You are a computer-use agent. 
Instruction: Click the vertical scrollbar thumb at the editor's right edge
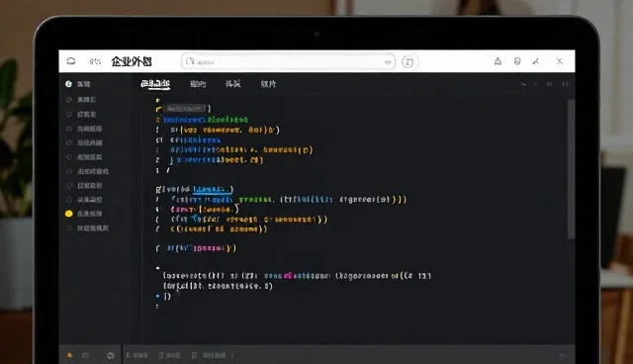[571, 169]
